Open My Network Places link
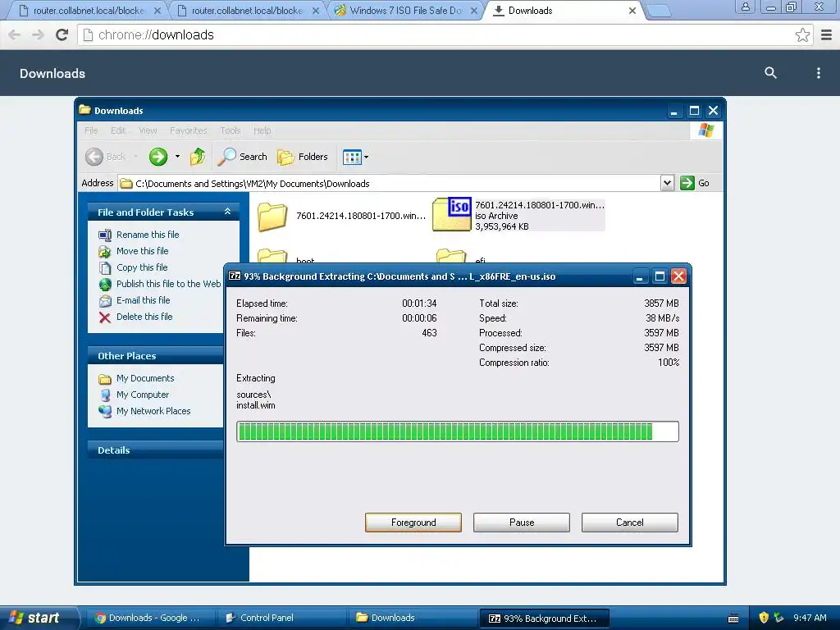 point(153,411)
